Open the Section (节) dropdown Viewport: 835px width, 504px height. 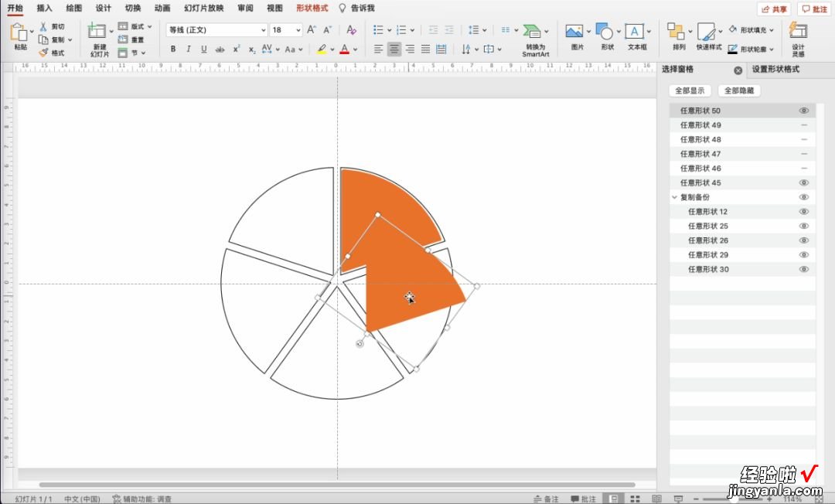pyautogui.click(x=131, y=53)
